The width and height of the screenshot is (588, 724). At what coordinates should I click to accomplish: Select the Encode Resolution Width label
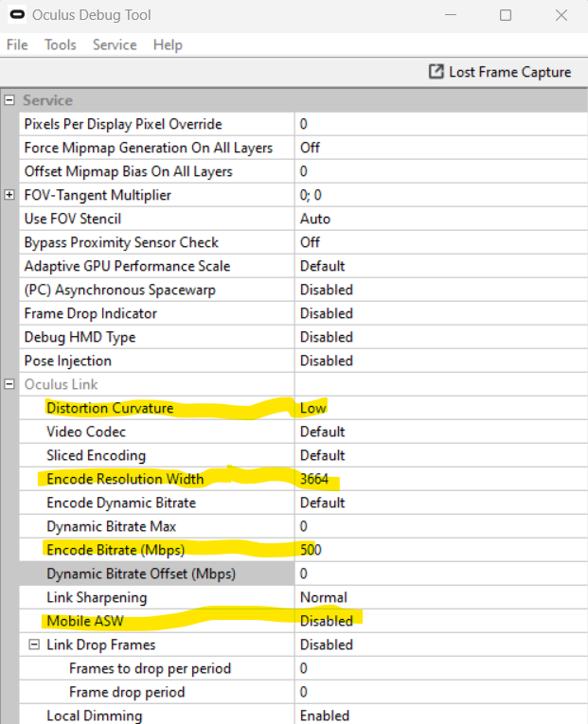click(x=125, y=479)
